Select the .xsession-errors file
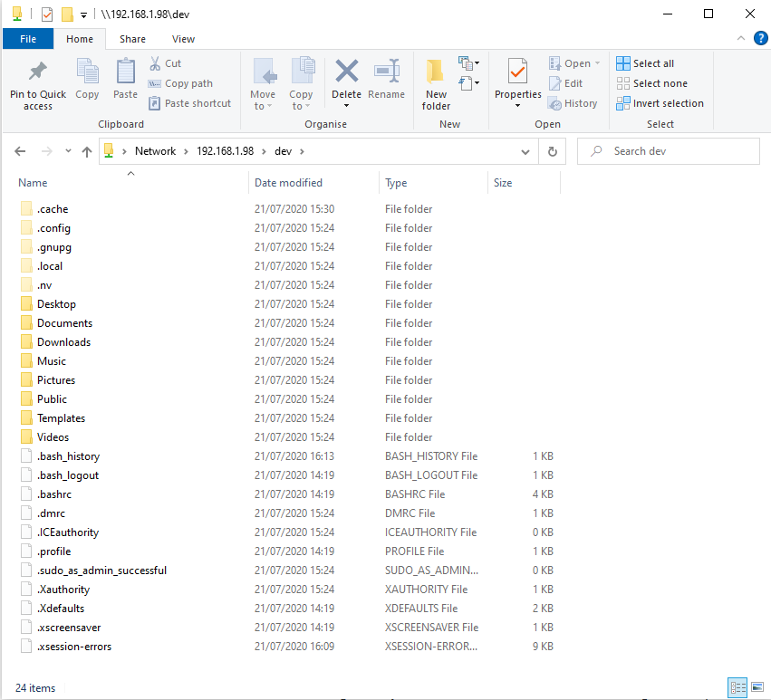The image size is (771, 700). tap(74, 647)
